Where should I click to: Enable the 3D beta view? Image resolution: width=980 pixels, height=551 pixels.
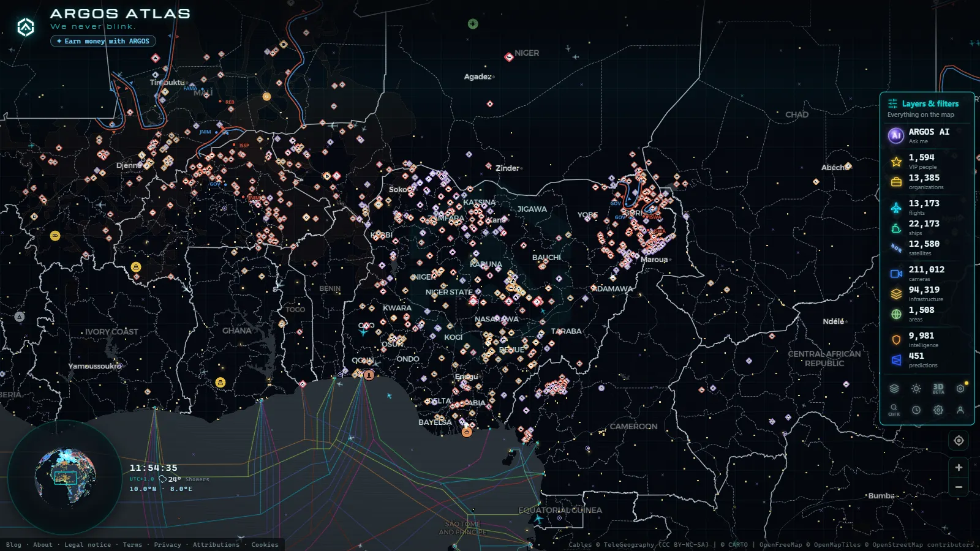click(938, 389)
